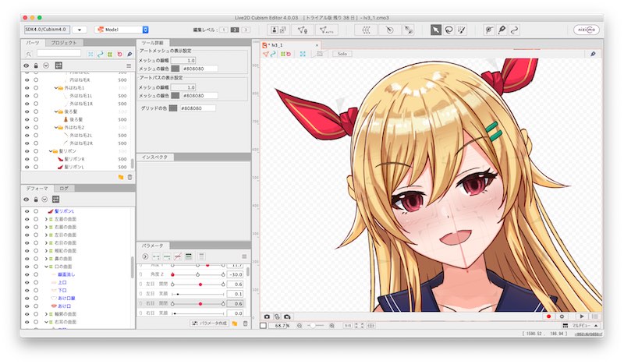Open the Model workspace dropdown
624x364 pixels.
(x=146, y=30)
